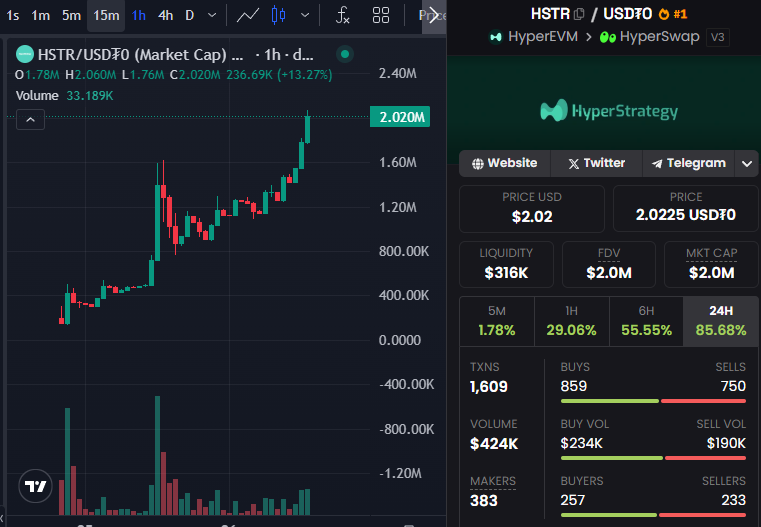The image size is (761, 527).
Task: Click the 1.60M price axis label
Action: (x=397, y=162)
